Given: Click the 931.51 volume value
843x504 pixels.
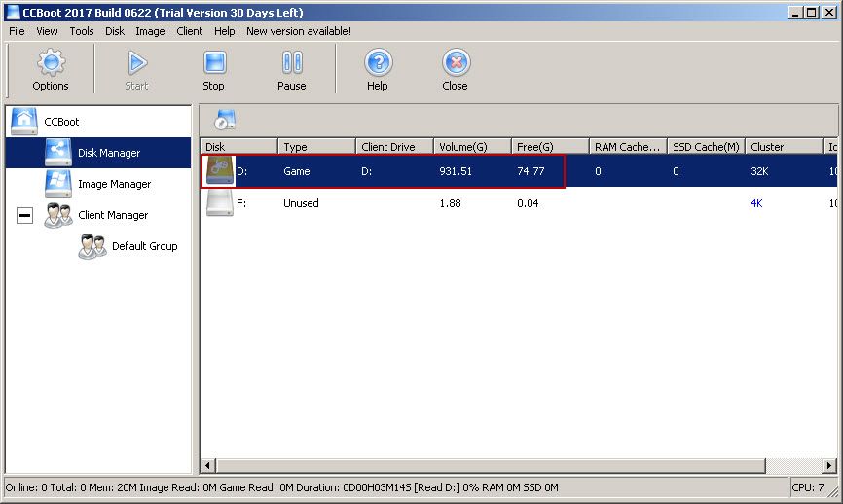Looking at the screenshot, I should pos(456,171).
